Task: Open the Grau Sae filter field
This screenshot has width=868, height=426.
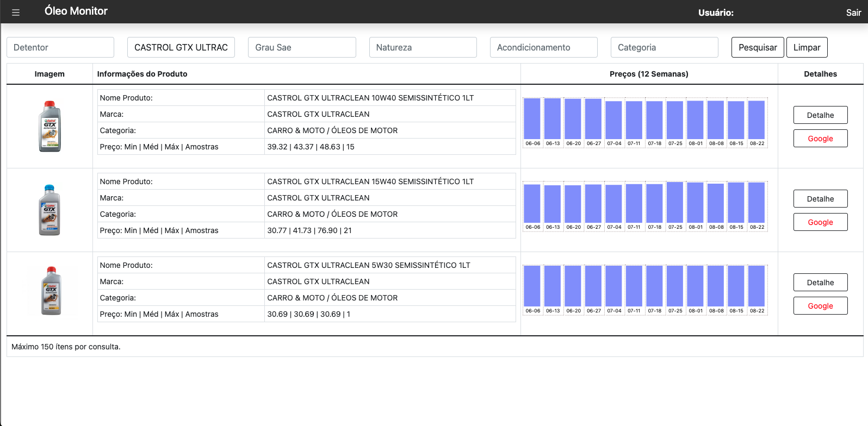Action: click(x=302, y=47)
